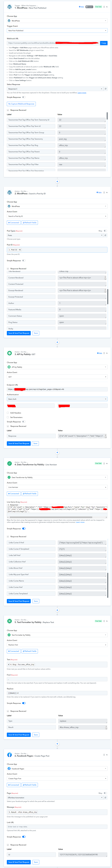The height and width of the screenshot is (868, 112).
Task: Refresh the Response C dropdown in trigger step
Action: tap(106, 89)
